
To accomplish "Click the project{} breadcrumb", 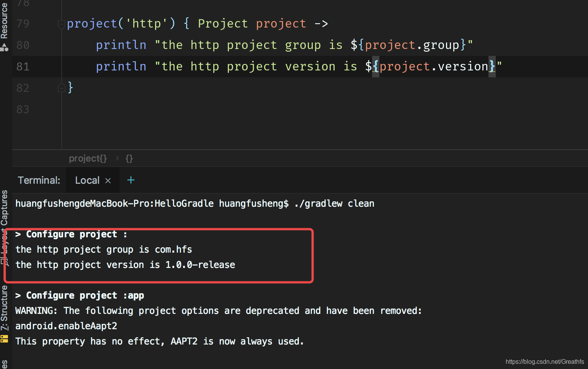I will 88,158.
